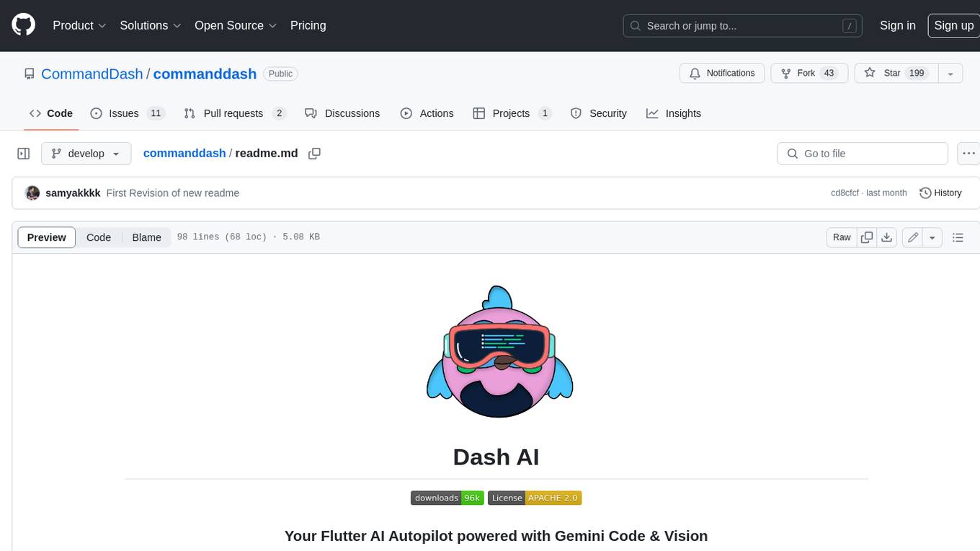
Task: Click the Star count 199
Action: point(917,74)
